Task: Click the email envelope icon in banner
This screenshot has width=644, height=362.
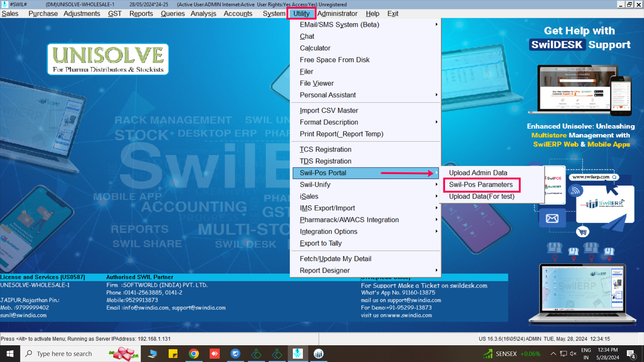Action: [552, 219]
